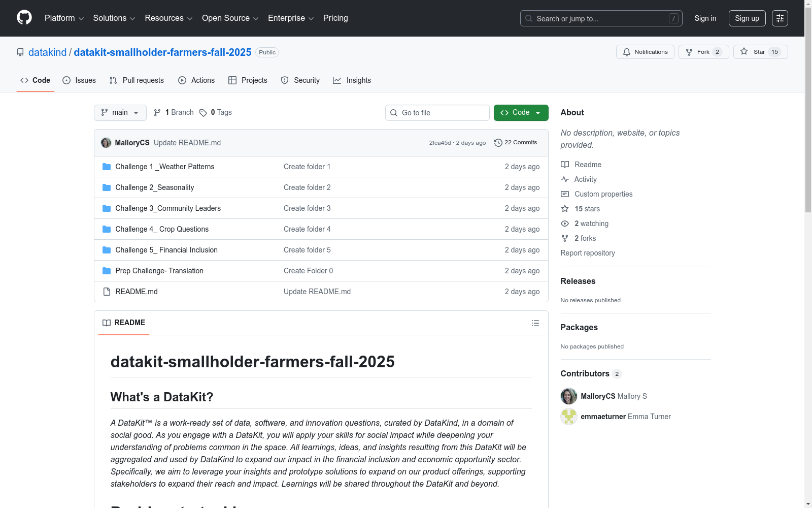
Task: Click the fork icon beside 2 forks
Action: click(x=565, y=238)
